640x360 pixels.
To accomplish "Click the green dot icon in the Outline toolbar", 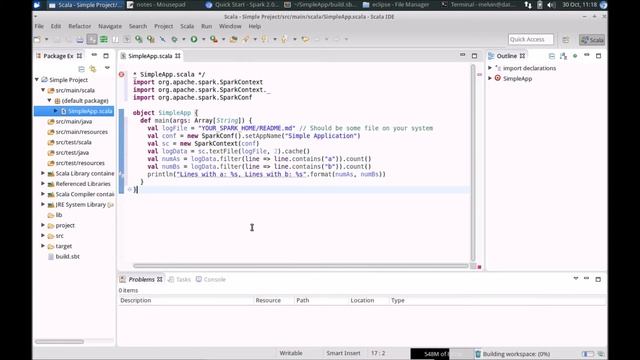I will click(x=575, y=56).
